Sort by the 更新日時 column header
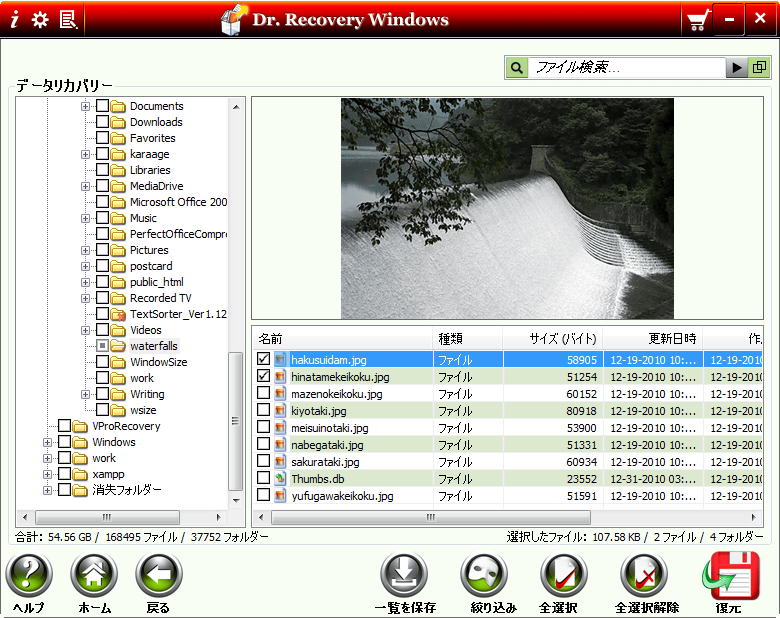This screenshot has width=780, height=618. 653,339
